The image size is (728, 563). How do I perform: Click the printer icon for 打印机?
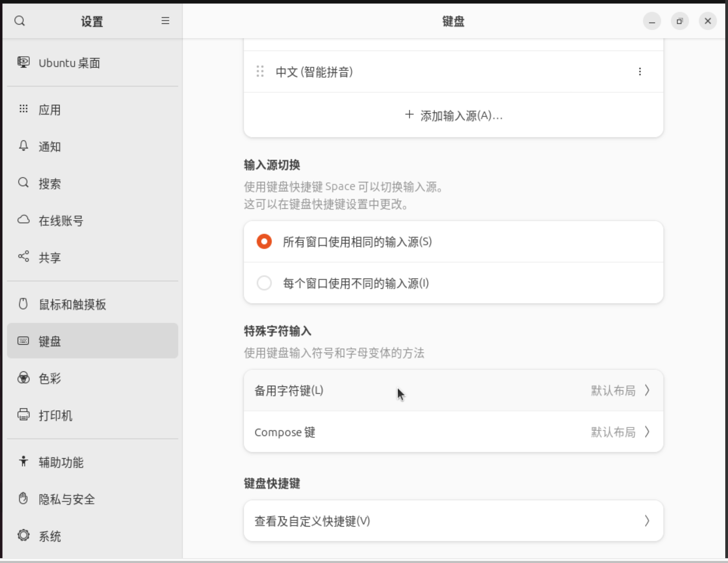[x=23, y=415]
